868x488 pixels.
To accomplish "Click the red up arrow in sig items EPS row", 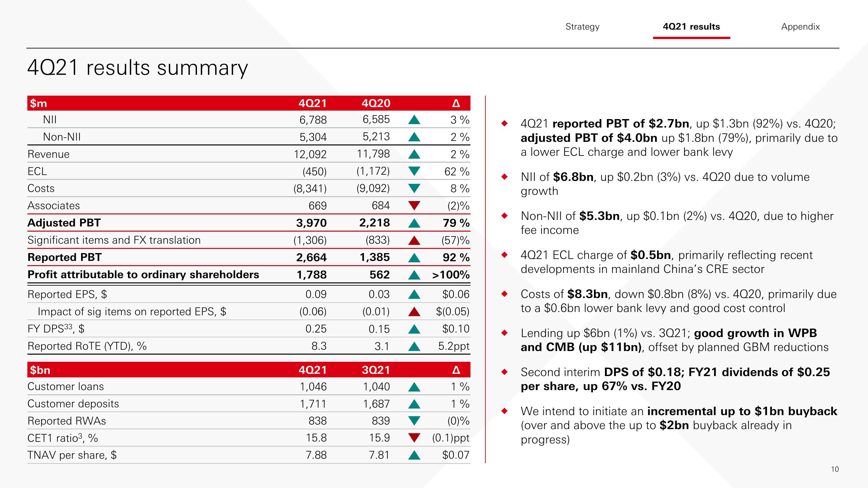I will coord(414,312).
